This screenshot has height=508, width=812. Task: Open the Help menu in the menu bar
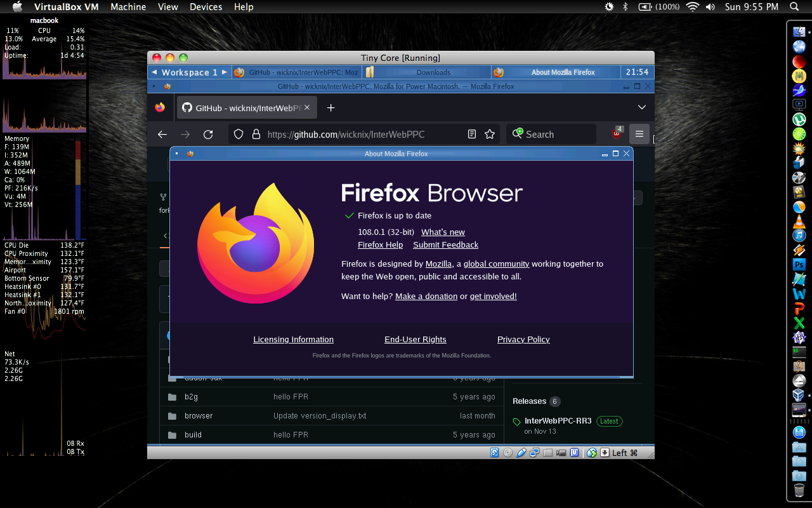244,7
